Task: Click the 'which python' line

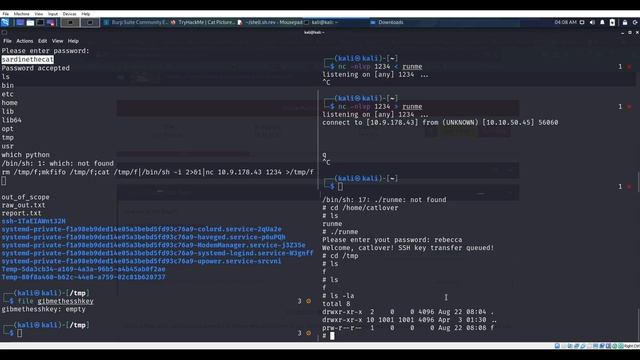Action: (x=25, y=155)
